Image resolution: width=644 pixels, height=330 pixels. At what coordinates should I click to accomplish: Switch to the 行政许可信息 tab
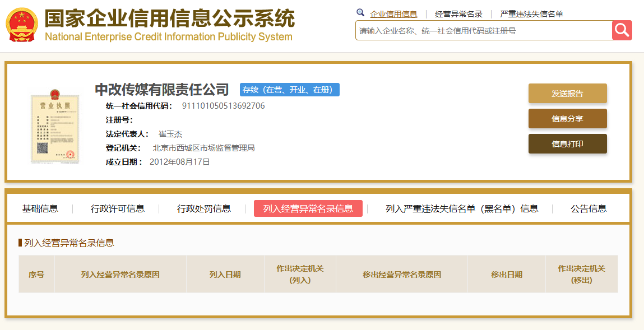click(118, 208)
